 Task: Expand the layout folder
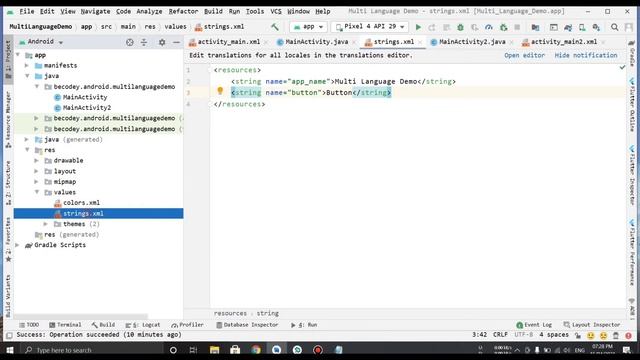(36, 171)
